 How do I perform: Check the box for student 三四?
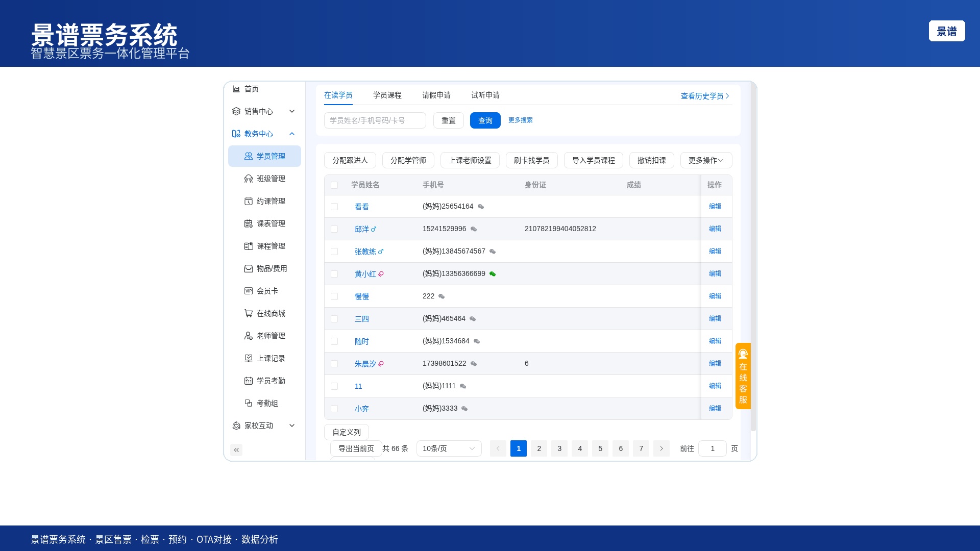pyautogui.click(x=334, y=319)
